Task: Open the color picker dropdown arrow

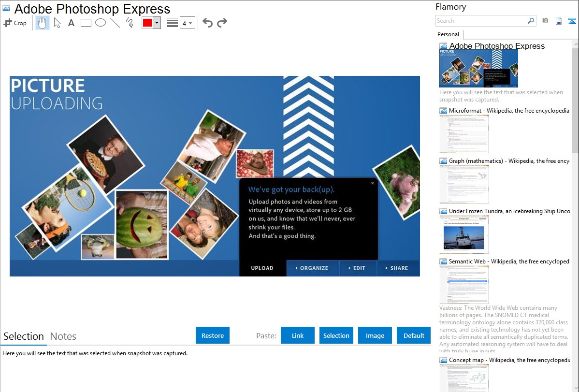Action: click(157, 23)
